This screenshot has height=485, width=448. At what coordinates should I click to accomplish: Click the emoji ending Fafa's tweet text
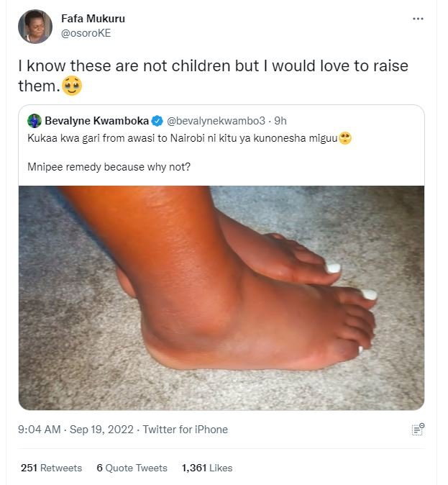[x=72, y=86]
